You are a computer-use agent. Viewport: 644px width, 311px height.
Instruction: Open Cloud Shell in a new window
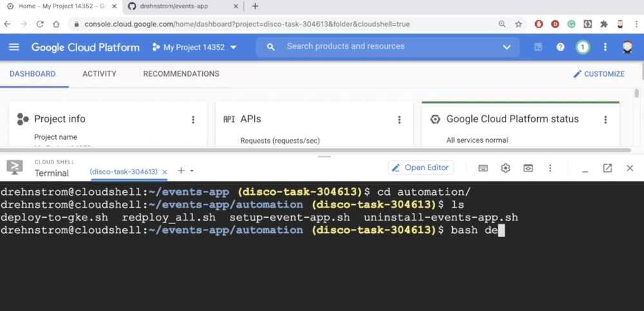click(x=607, y=168)
